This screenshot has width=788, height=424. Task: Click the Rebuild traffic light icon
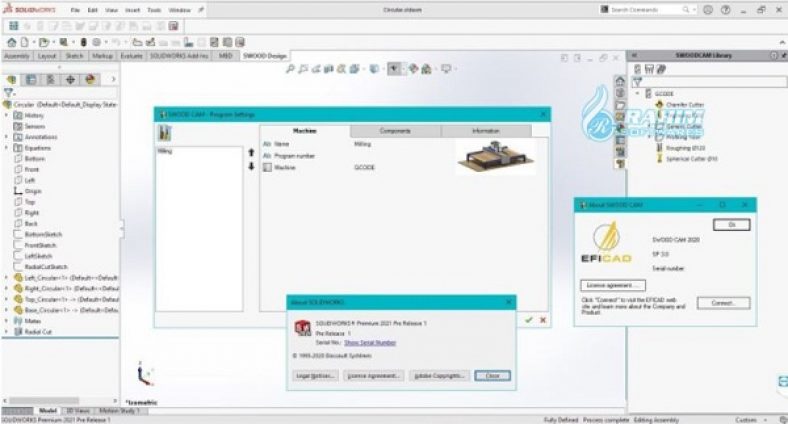(x=83, y=42)
